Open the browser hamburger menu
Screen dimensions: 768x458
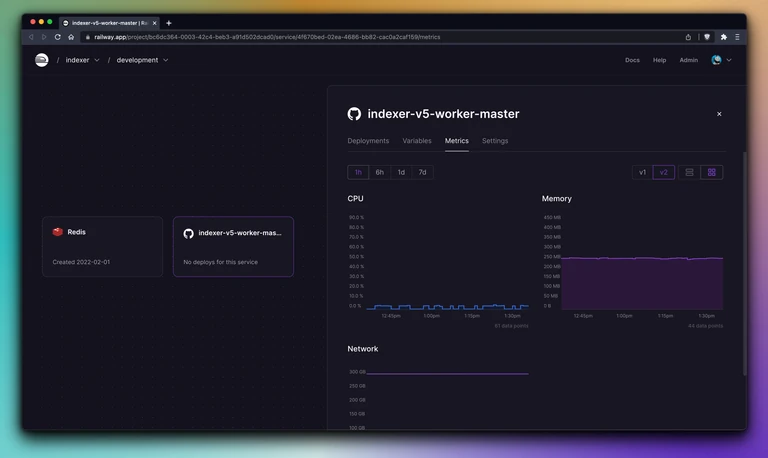(737, 37)
